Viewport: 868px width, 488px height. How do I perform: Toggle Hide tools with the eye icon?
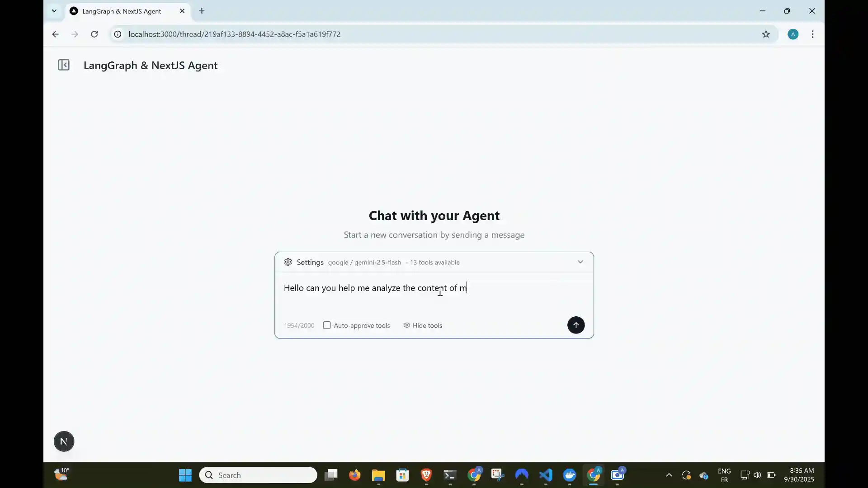(x=406, y=325)
